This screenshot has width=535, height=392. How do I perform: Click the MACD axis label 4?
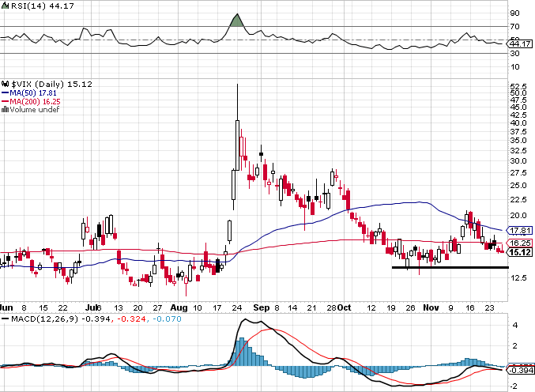tap(515, 326)
